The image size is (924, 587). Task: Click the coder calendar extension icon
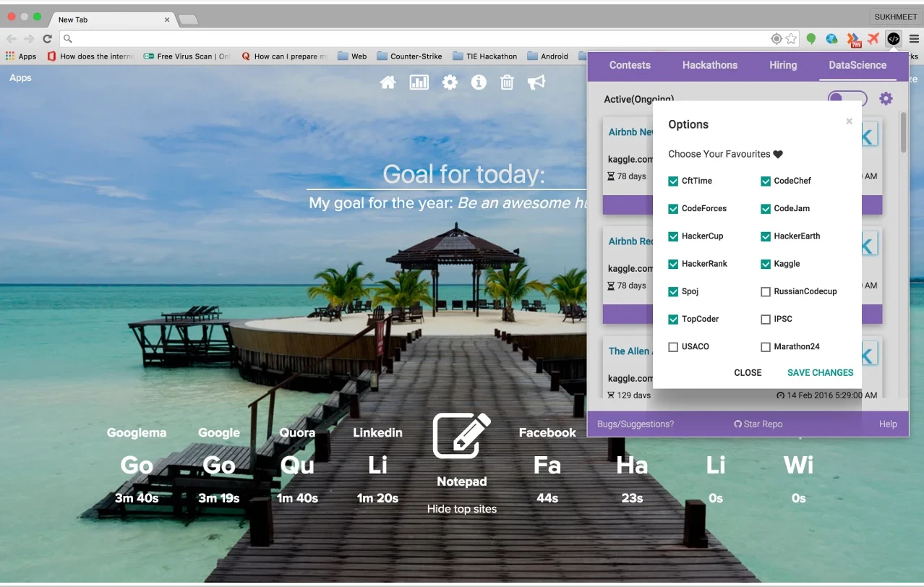tap(894, 38)
